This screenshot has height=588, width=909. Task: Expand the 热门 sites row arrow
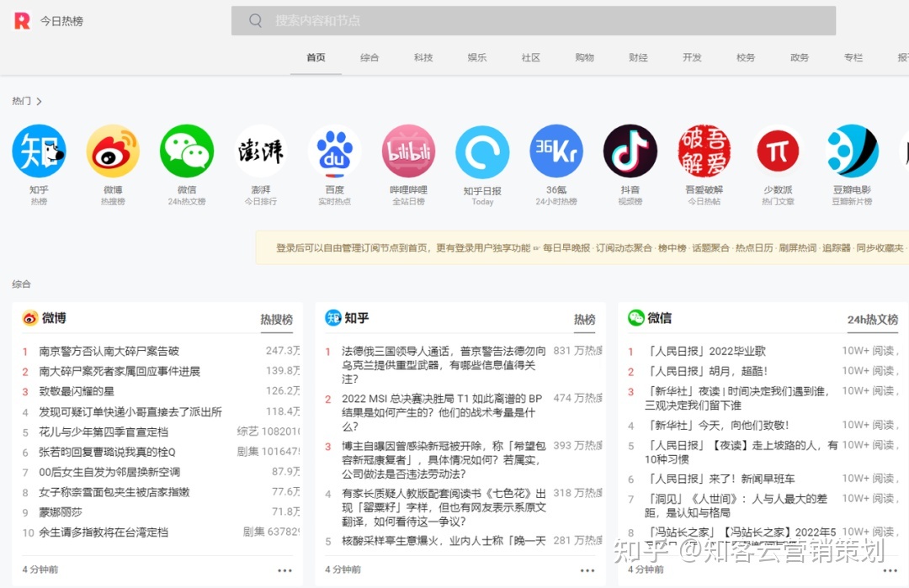click(40, 100)
